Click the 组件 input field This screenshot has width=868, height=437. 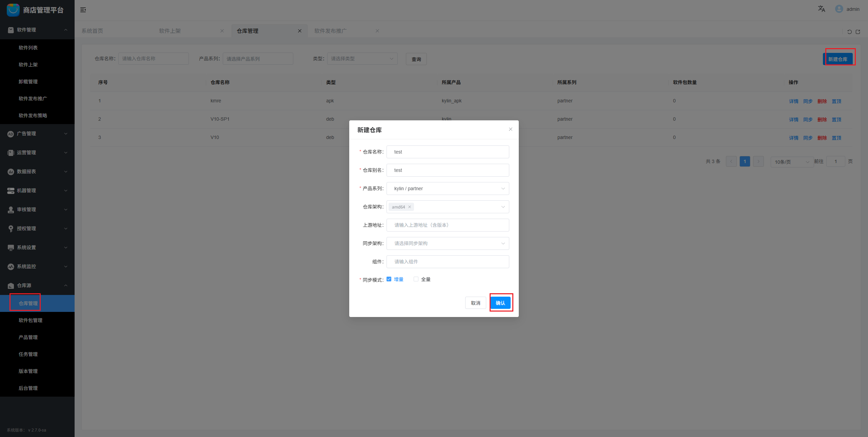click(448, 262)
